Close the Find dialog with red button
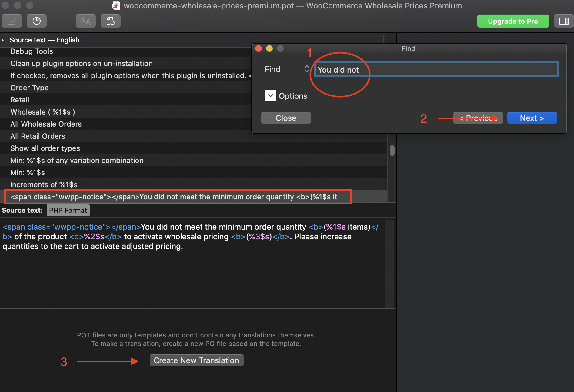The width and height of the screenshot is (574, 392). [x=259, y=48]
